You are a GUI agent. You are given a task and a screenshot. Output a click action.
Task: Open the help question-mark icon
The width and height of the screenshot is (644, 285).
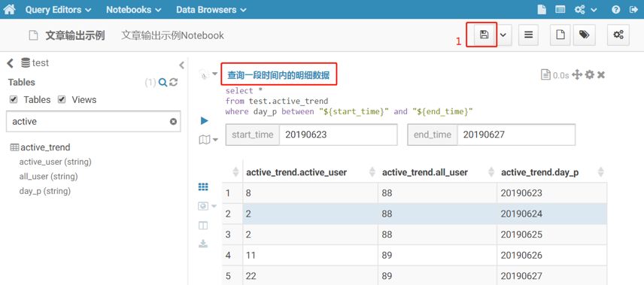(615, 10)
